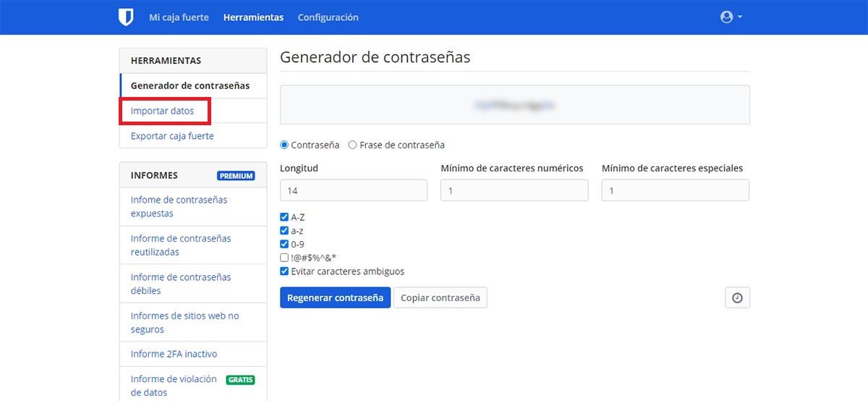Toggle the a-z lowercase checkbox
Viewport: 868px width, 401px height.
pyautogui.click(x=284, y=231)
